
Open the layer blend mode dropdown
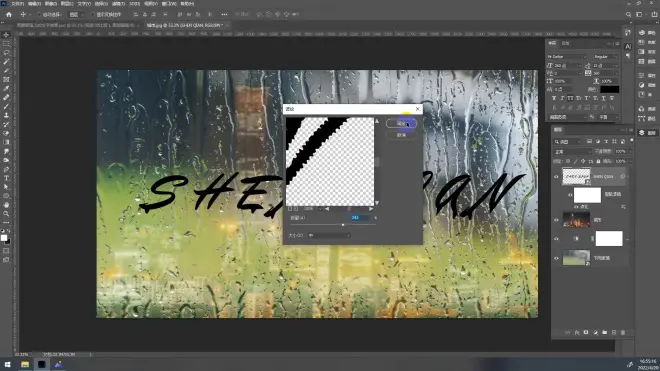(x=572, y=152)
